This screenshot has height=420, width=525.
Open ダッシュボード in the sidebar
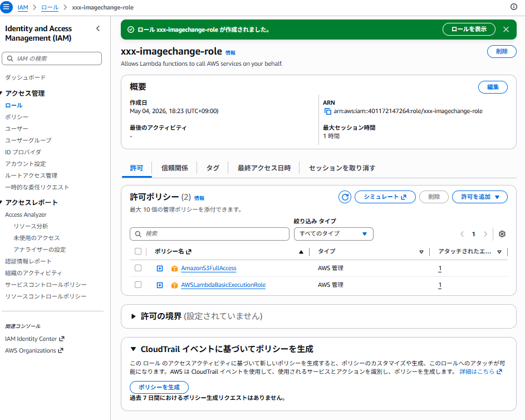[x=25, y=77]
